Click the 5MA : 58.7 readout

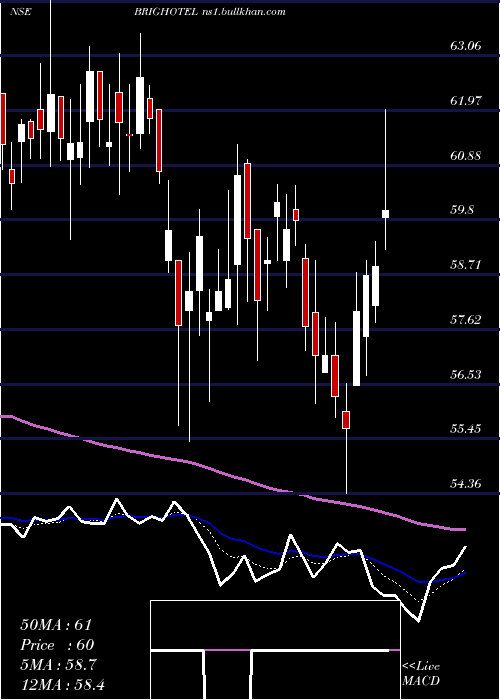60,665
